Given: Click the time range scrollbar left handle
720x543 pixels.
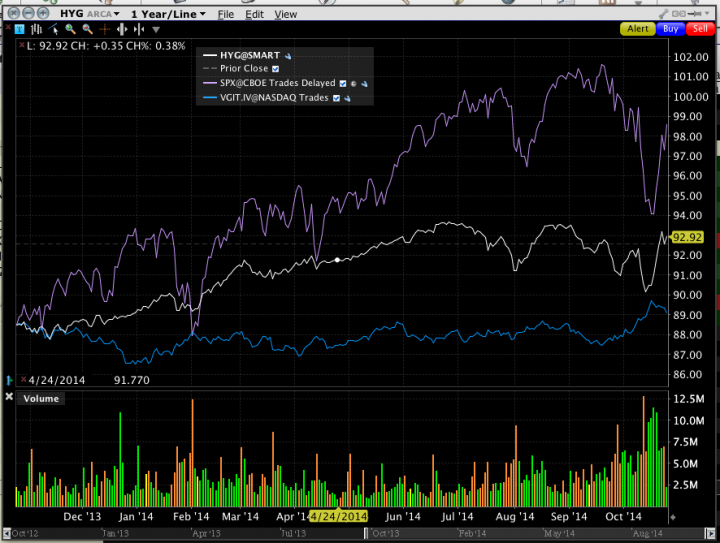Looking at the screenshot, I should pyautogui.click(x=366, y=533).
